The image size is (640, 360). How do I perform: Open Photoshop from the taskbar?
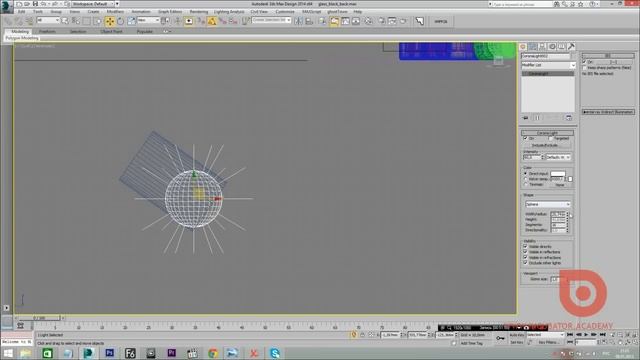coord(109,353)
